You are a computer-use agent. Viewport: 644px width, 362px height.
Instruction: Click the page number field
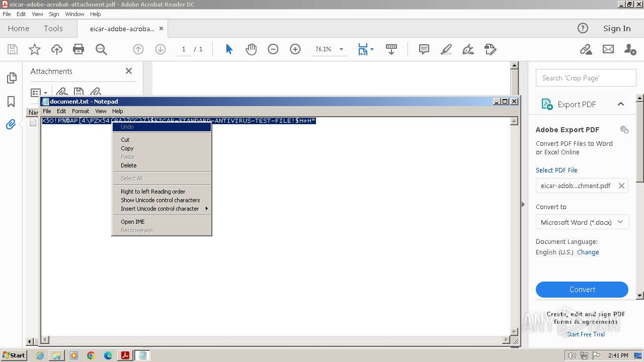pos(184,49)
